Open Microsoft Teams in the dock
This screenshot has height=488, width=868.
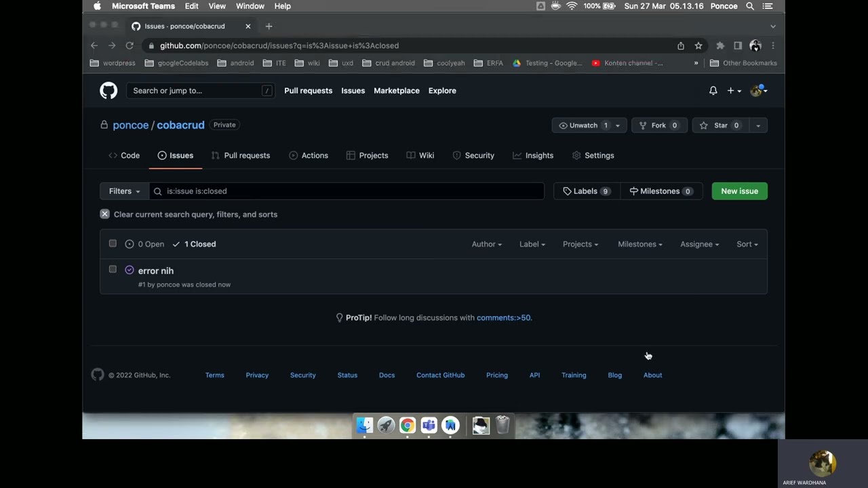click(x=429, y=425)
